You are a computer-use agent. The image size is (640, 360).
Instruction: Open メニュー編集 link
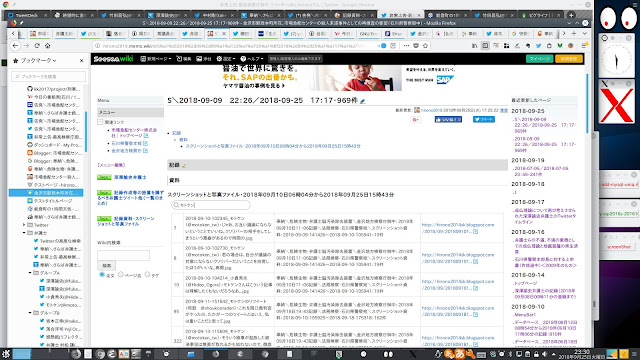pos(111,165)
